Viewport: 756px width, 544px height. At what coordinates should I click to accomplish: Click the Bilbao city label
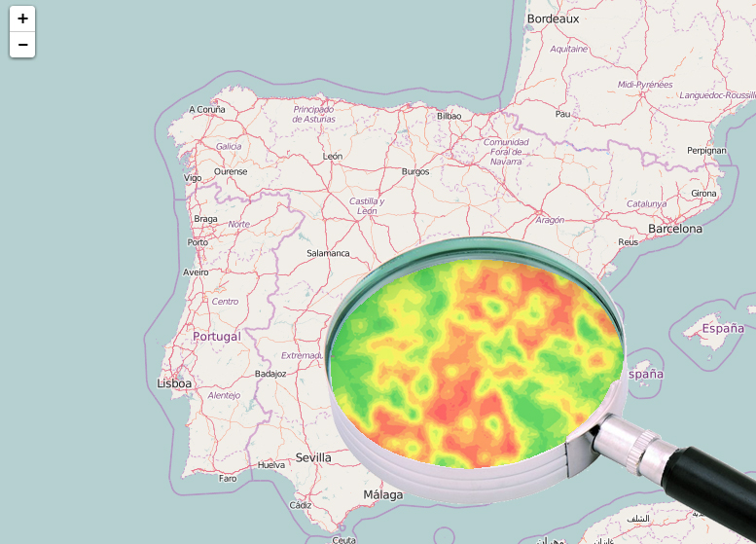pos(449,116)
